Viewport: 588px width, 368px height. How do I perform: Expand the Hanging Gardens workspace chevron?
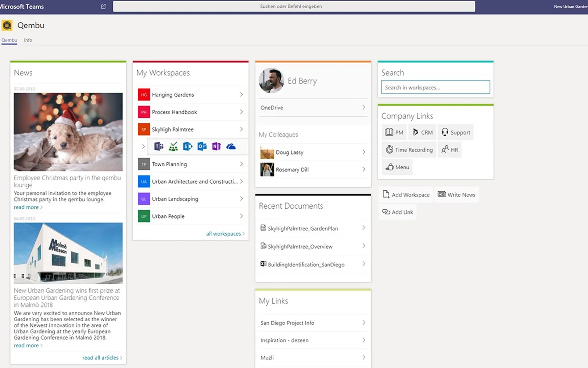(x=241, y=95)
